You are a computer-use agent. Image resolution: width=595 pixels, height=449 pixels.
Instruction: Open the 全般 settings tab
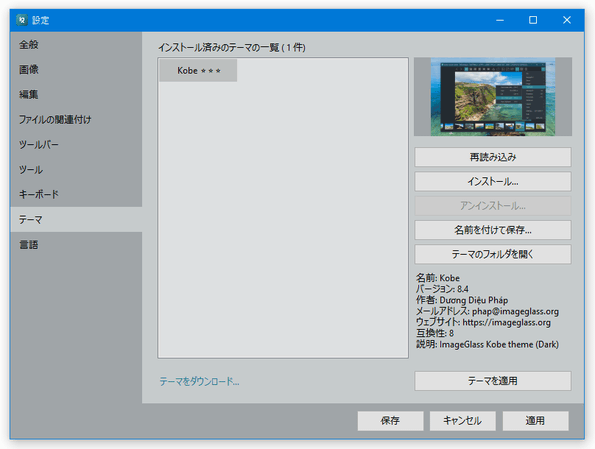pyautogui.click(x=76, y=45)
